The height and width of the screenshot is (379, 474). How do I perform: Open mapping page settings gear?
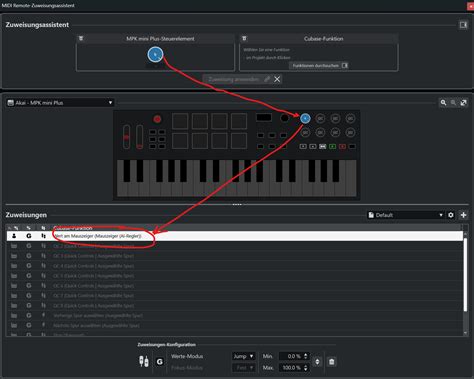(451, 215)
